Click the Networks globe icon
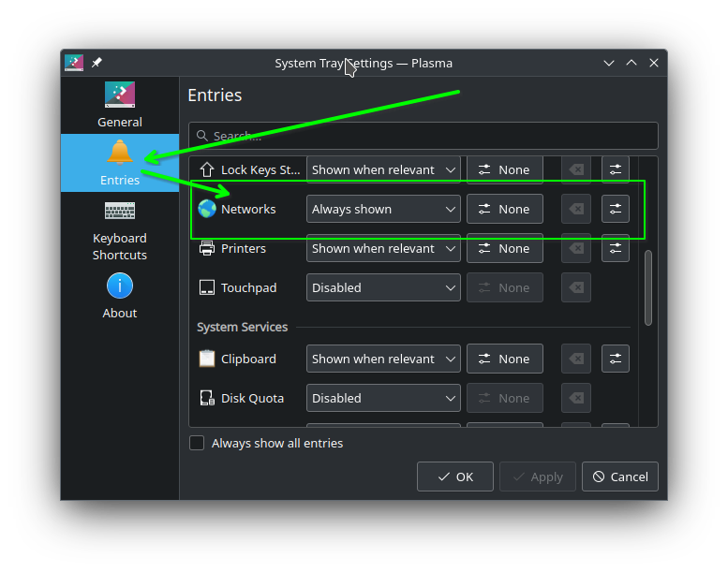This screenshot has width=728, height=572. click(x=207, y=209)
